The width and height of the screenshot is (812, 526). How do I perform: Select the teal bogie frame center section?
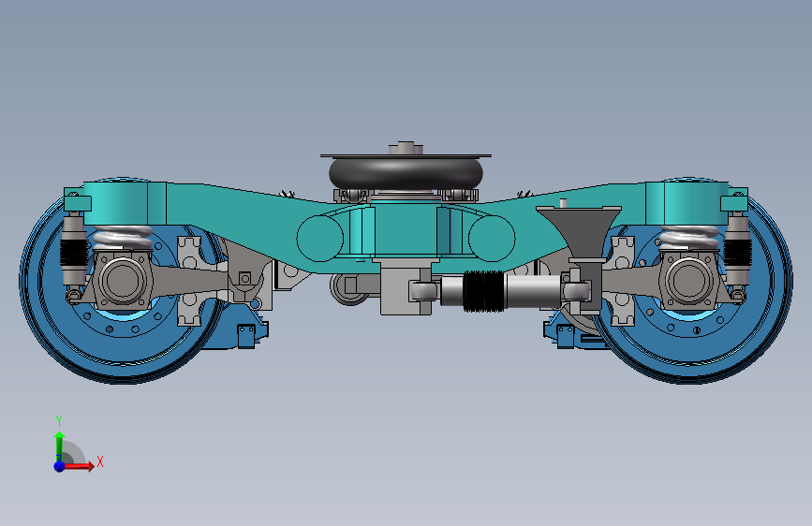[x=406, y=230]
